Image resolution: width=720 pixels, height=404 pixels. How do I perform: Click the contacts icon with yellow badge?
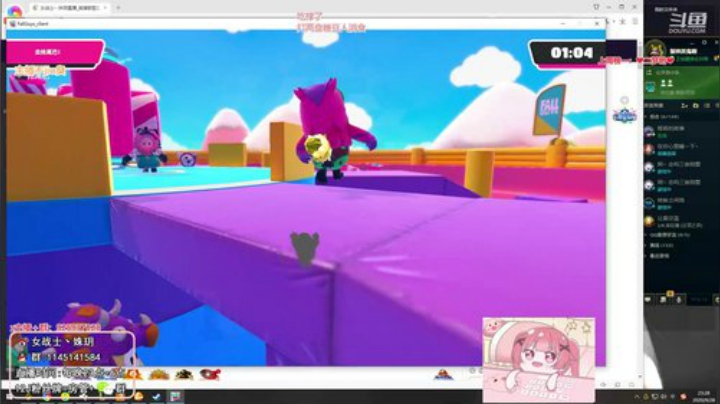click(664, 299)
